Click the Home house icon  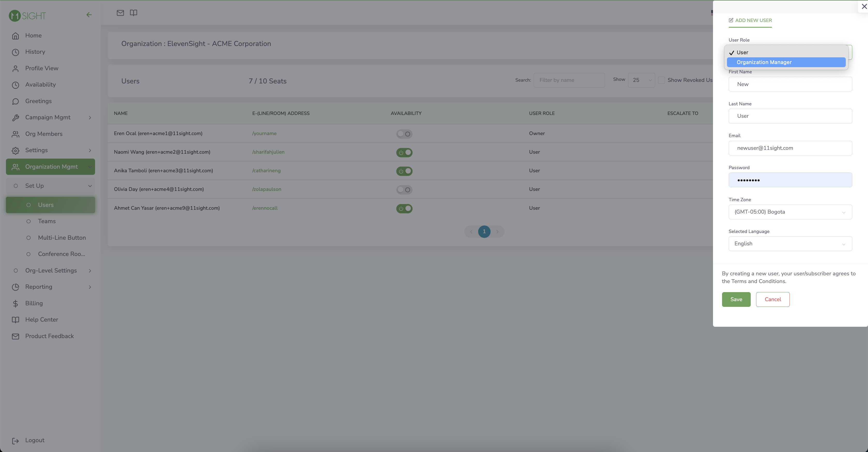16,36
